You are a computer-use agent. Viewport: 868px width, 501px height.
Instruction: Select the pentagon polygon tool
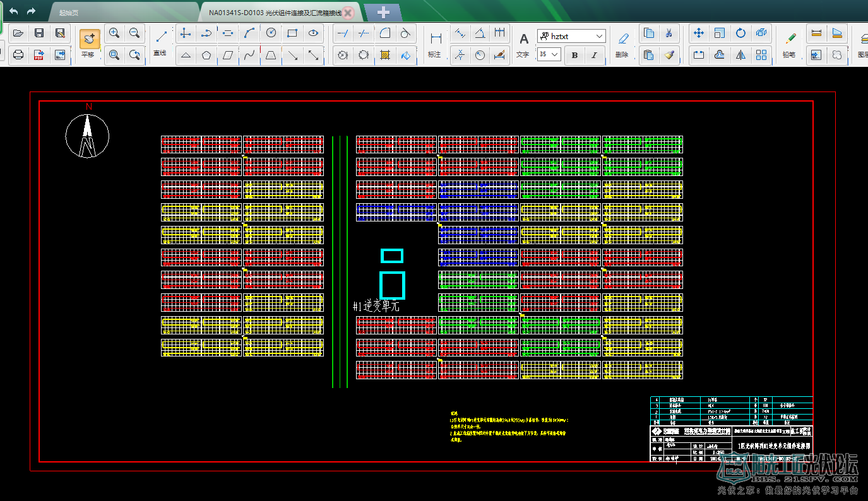pyautogui.click(x=206, y=55)
